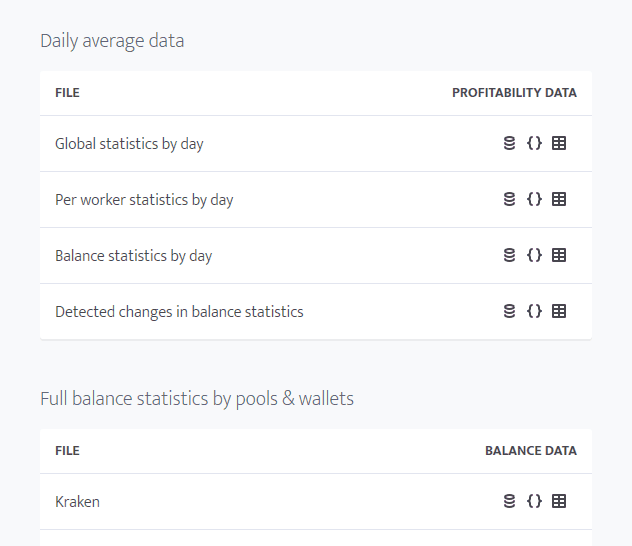Click the Kraken file row
632x546 pixels.
coord(77,502)
